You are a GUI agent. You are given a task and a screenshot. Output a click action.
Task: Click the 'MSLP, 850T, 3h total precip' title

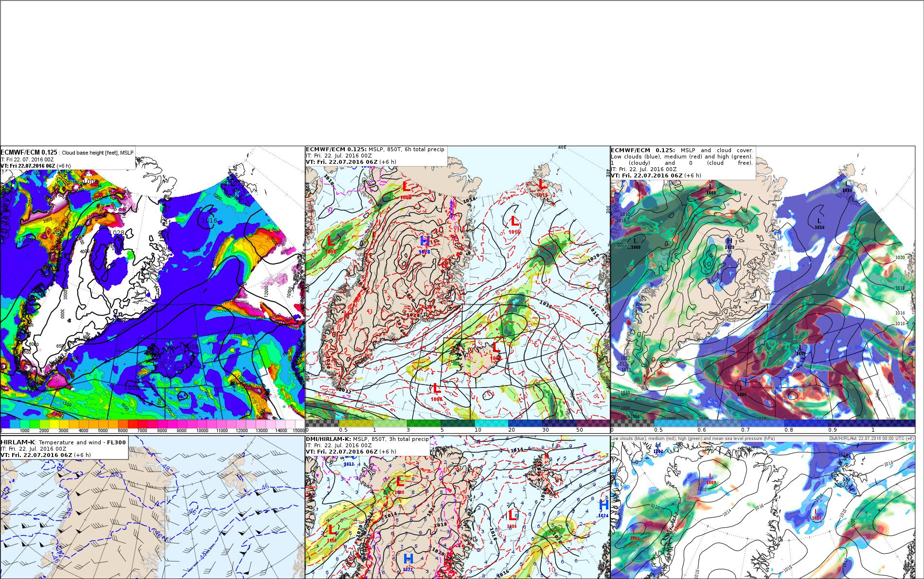pyautogui.click(x=391, y=439)
